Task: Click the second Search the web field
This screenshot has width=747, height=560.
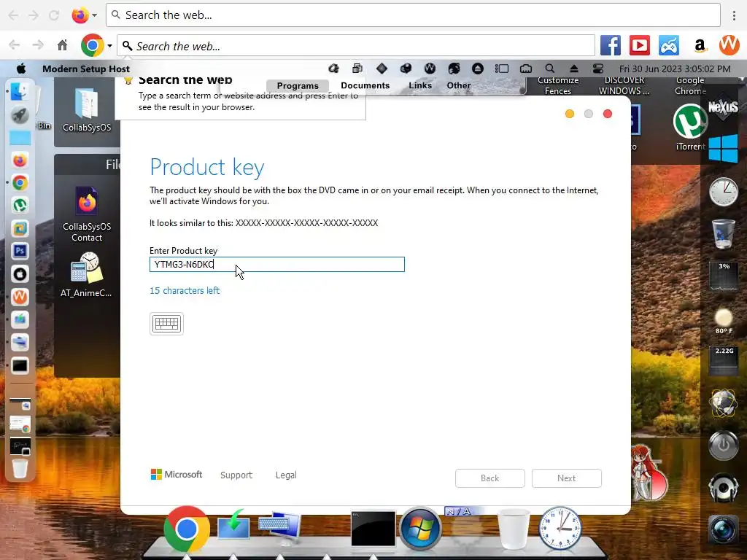Action: pyautogui.click(x=356, y=46)
